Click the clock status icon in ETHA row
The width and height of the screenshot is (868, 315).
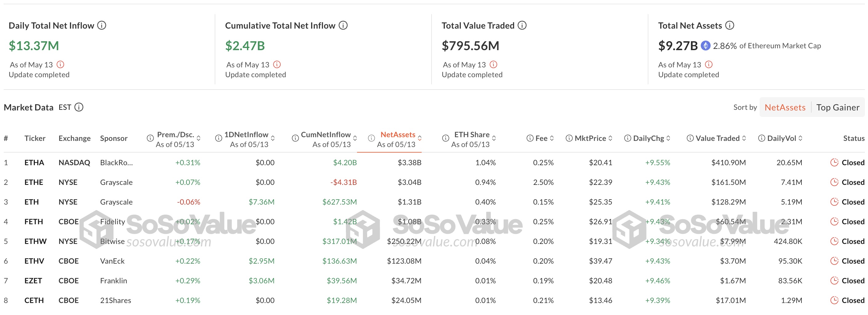click(x=834, y=162)
